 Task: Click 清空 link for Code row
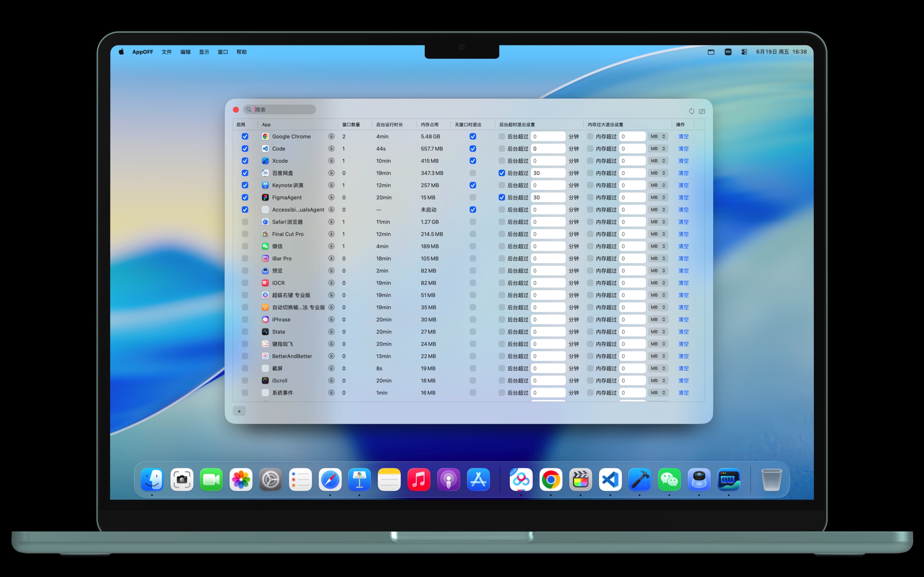[x=683, y=148]
